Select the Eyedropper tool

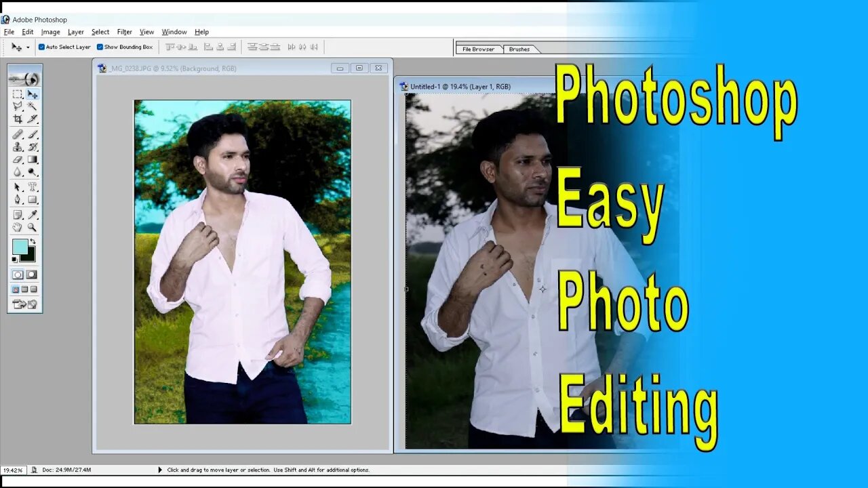[32, 215]
